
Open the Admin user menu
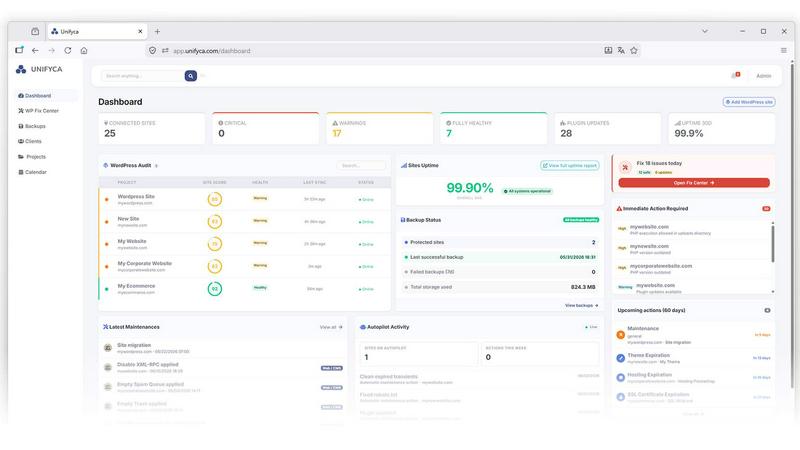764,76
